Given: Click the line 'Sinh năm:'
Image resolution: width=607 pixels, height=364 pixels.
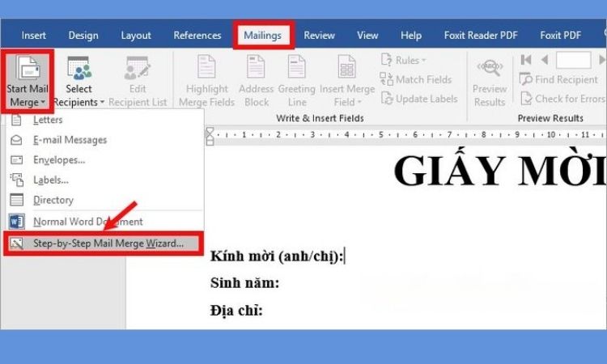Looking at the screenshot, I should pos(244,283).
